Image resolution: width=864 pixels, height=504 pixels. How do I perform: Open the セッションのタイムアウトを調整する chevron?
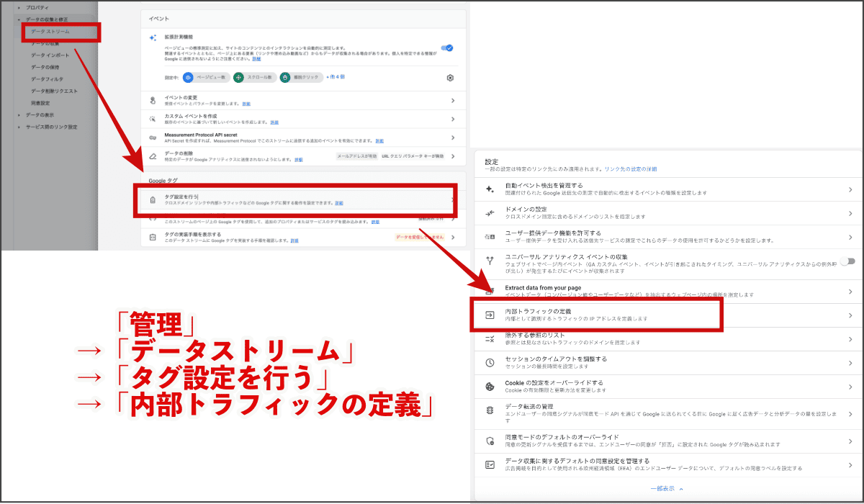(851, 362)
